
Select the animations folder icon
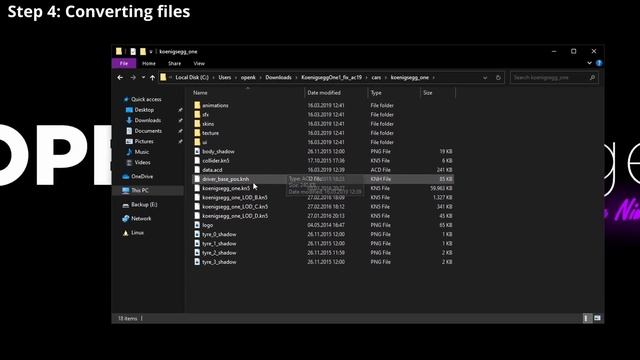click(x=197, y=105)
